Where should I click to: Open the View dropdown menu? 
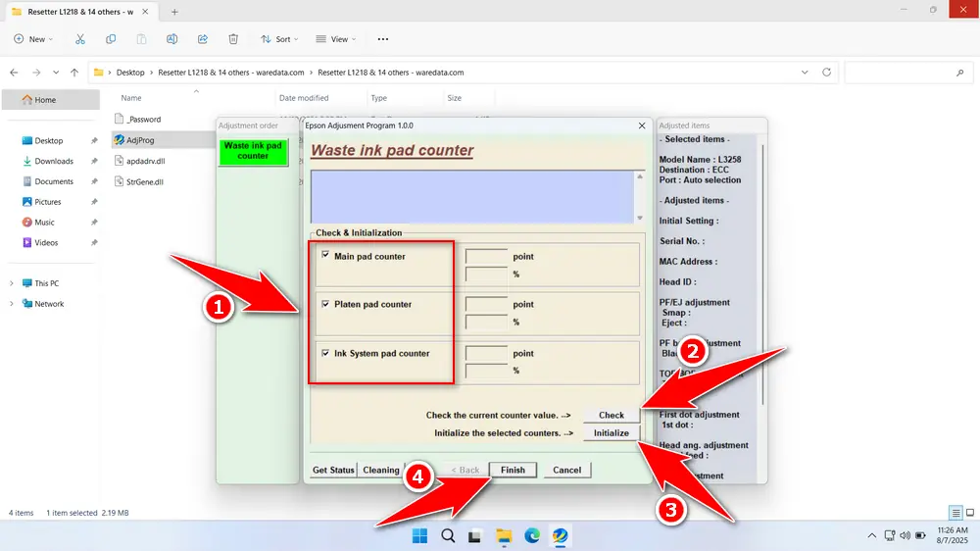point(335,39)
